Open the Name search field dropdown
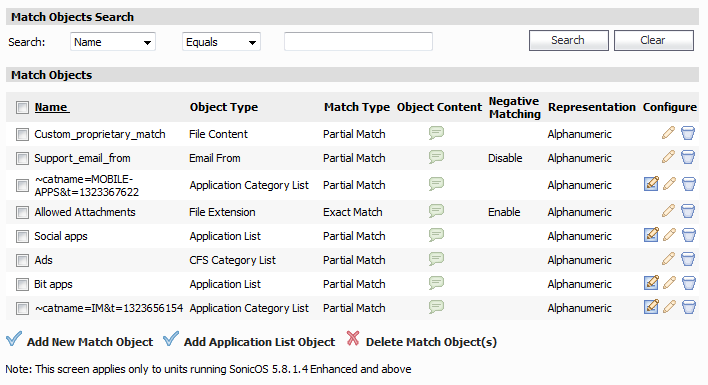The width and height of the screenshot is (708, 385). pyautogui.click(x=113, y=42)
